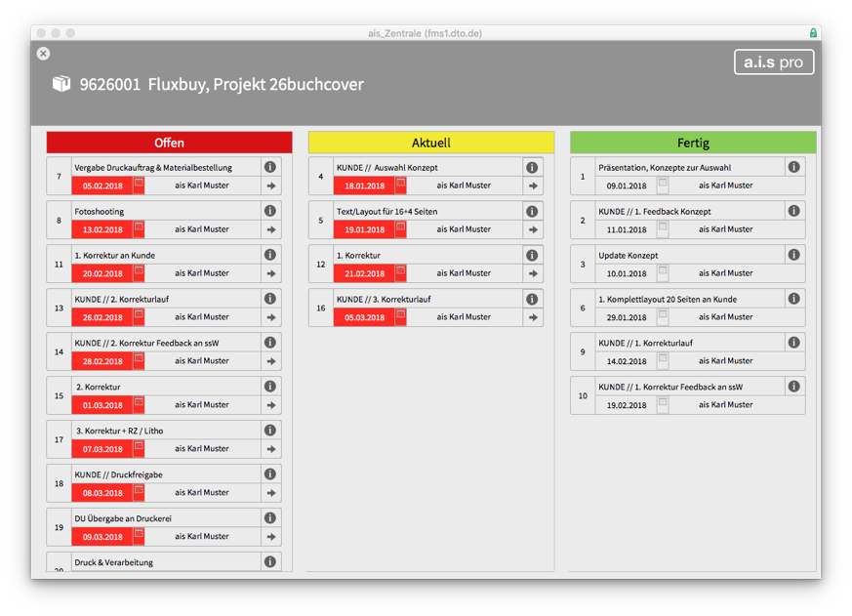The width and height of the screenshot is (852, 616).
Task: Click the package icon beside project number 9626001
Action: click(x=61, y=84)
